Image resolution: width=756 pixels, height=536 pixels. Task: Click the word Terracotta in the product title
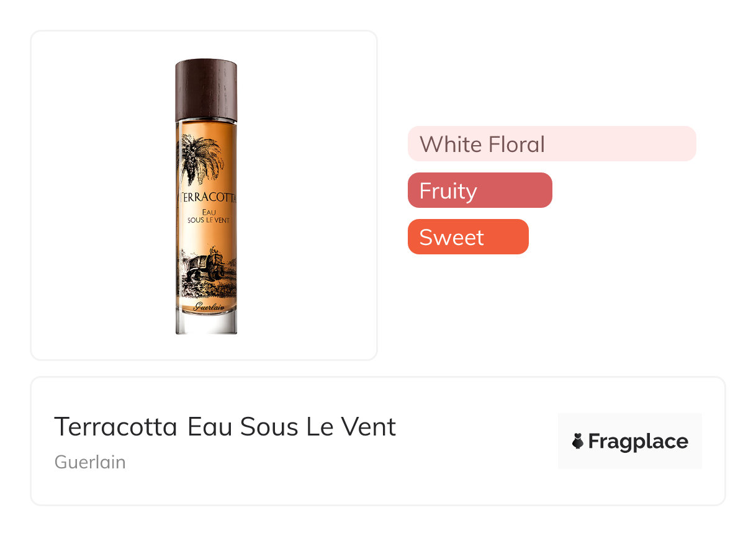coord(116,427)
